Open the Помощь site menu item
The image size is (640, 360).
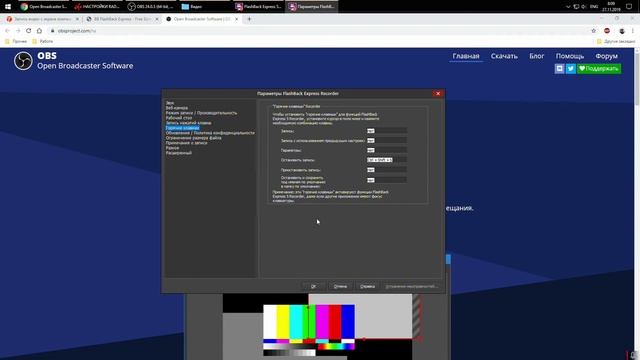570,56
